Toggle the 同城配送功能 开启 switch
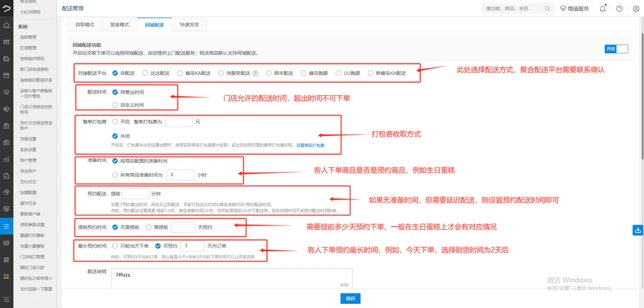This screenshot has height=308, width=644. click(616, 49)
